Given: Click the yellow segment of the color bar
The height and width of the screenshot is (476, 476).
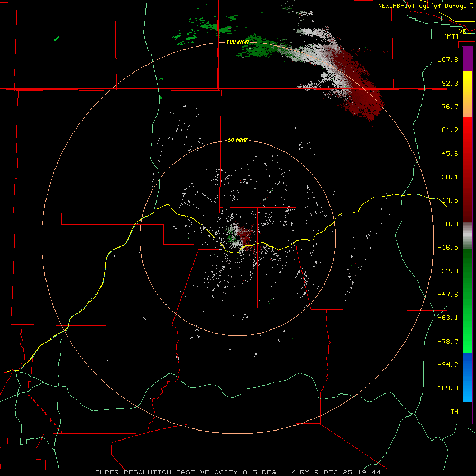Looking at the screenshot, I should coord(467,94).
